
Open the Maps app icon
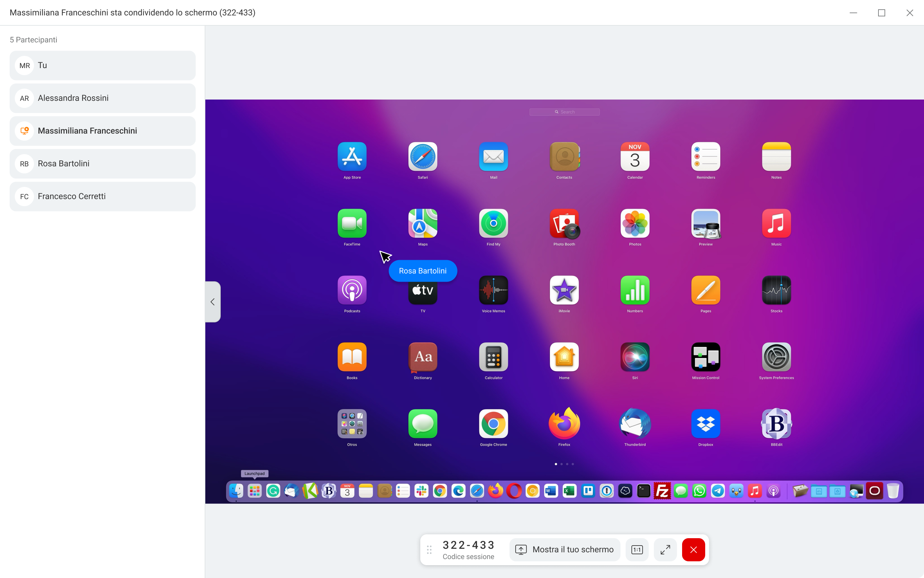pos(423,223)
